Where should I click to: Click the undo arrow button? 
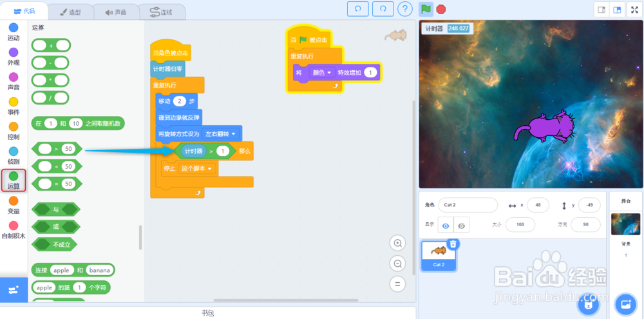coord(357,8)
